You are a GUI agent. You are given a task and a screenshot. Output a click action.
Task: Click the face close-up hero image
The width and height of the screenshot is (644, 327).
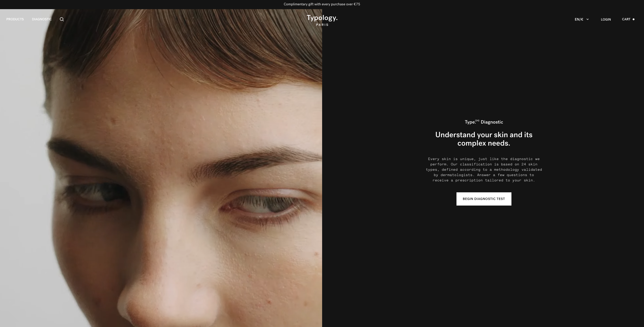161,168
